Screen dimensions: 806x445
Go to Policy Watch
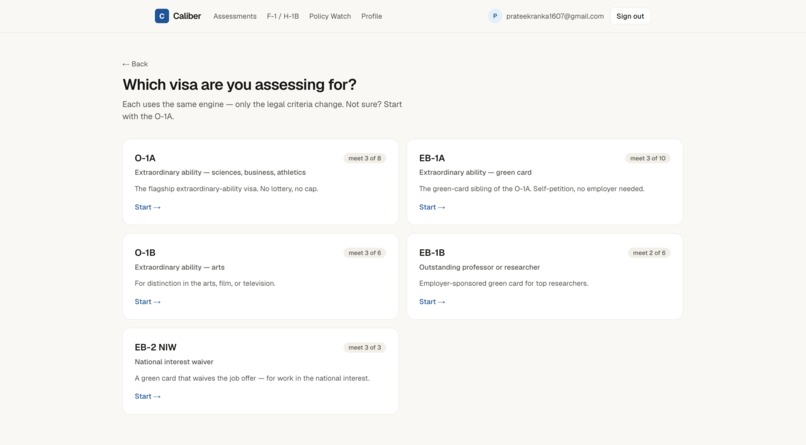[330, 16]
